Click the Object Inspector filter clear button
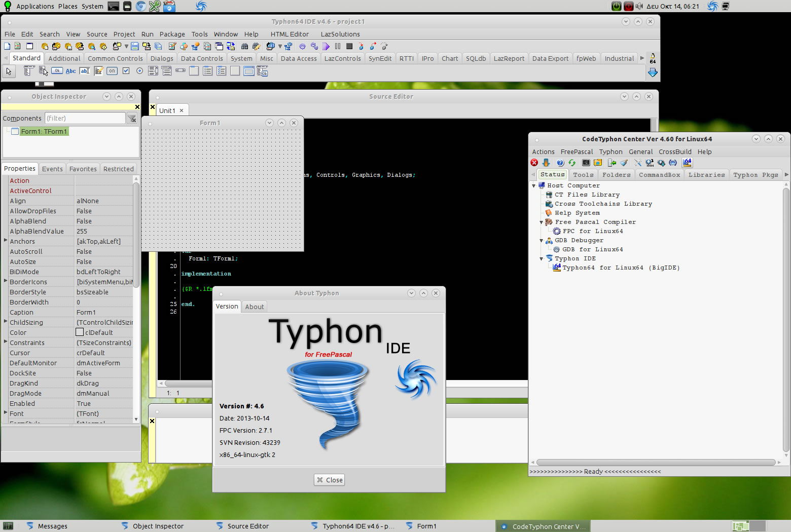 click(132, 118)
